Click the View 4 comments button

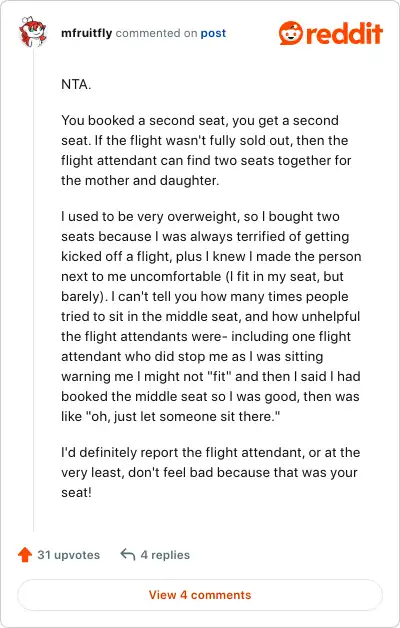[x=200, y=595]
